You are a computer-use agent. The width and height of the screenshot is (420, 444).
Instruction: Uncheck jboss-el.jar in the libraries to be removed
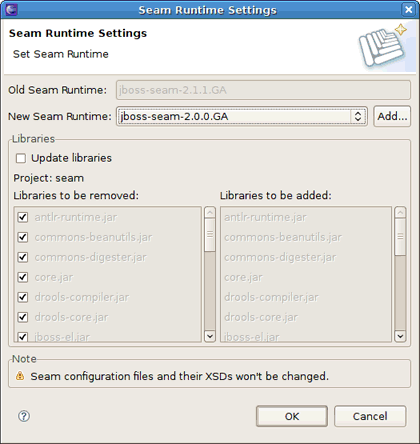(22, 337)
